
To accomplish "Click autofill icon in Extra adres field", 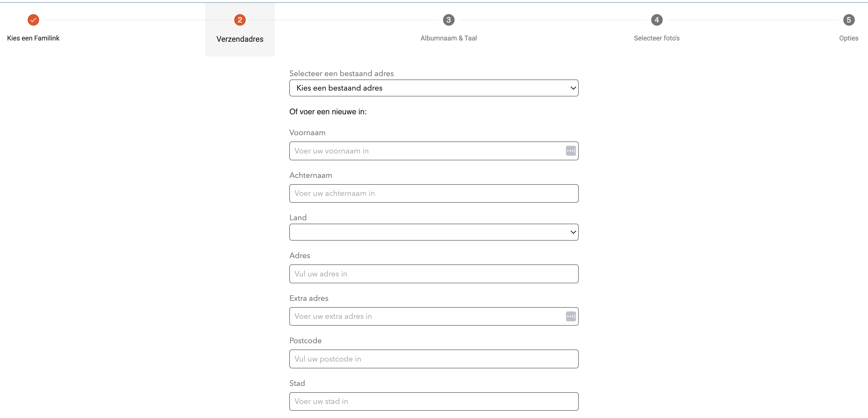I will coord(571,316).
